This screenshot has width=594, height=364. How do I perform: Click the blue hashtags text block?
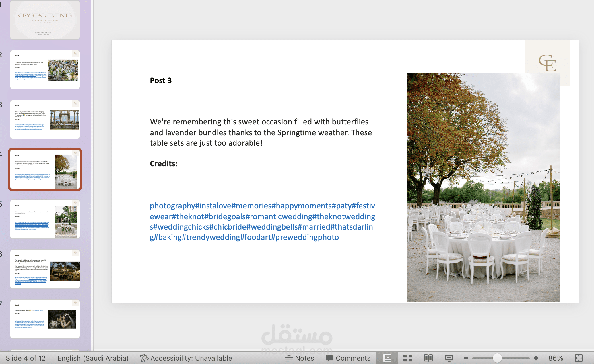tap(262, 221)
